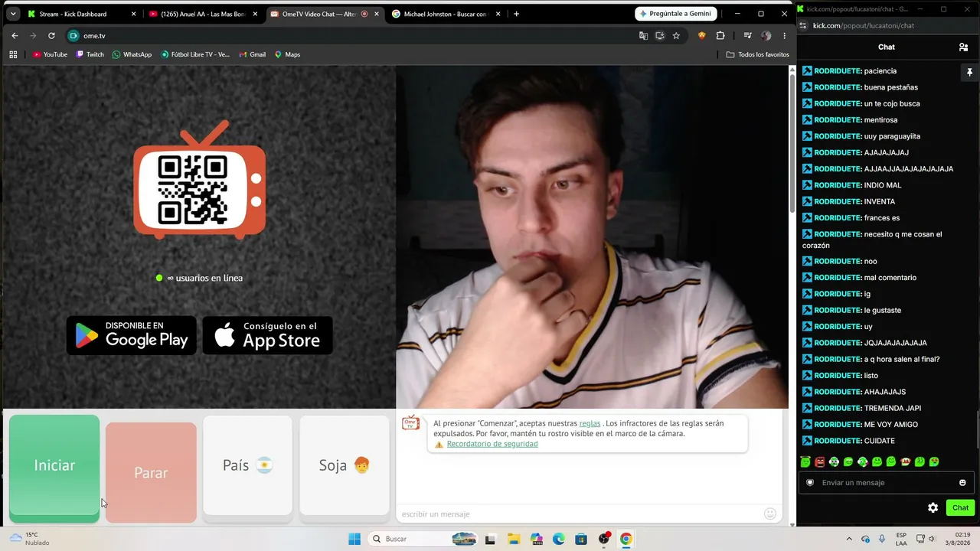Click the green Iniciar button

54,468
